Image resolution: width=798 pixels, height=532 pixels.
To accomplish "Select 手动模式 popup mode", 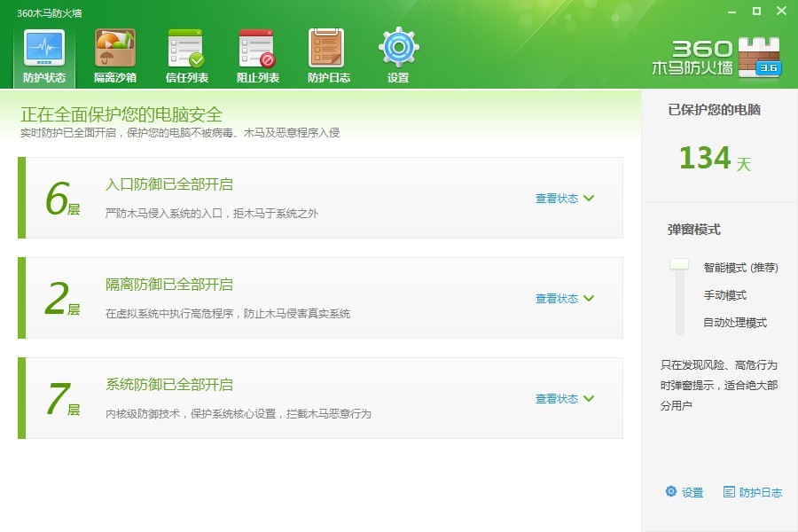I will point(724,295).
